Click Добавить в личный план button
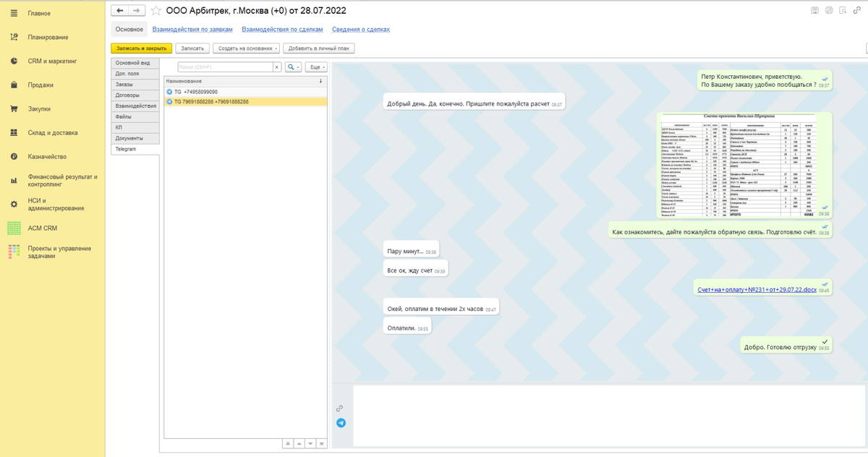This screenshot has height=457, width=868. coord(319,48)
